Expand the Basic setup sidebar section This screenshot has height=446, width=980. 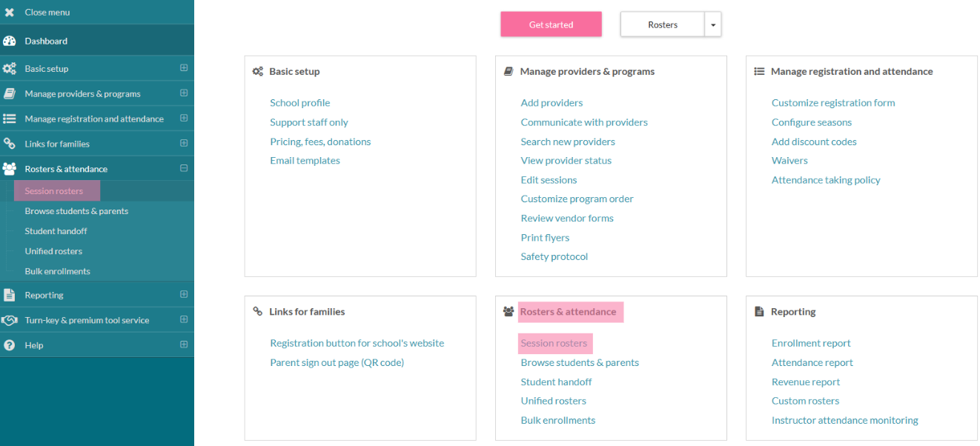(184, 68)
